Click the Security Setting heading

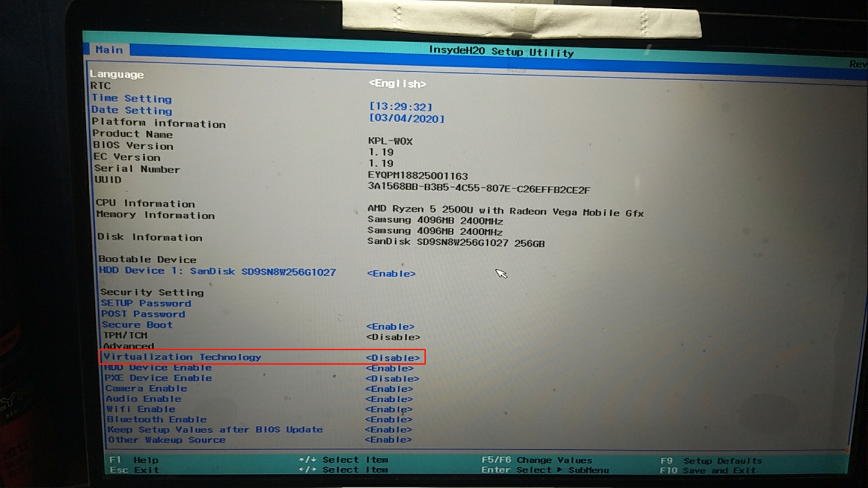(x=152, y=292)
